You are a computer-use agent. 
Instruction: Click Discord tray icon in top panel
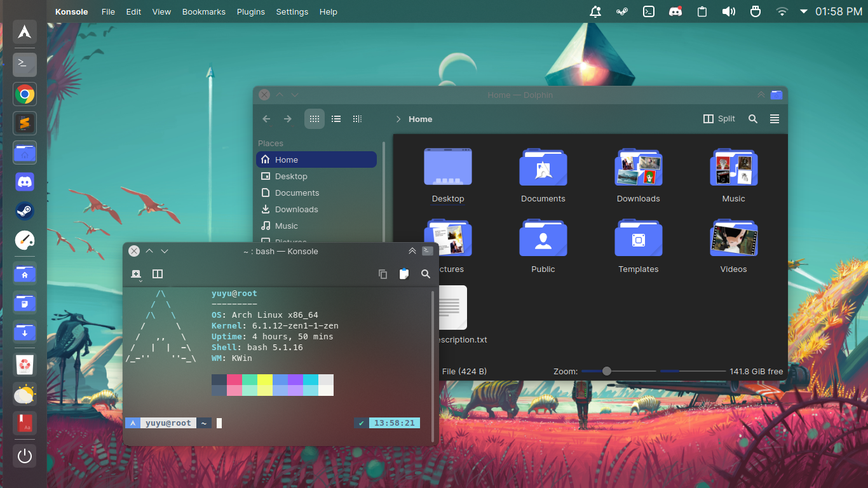coord(675,11)
